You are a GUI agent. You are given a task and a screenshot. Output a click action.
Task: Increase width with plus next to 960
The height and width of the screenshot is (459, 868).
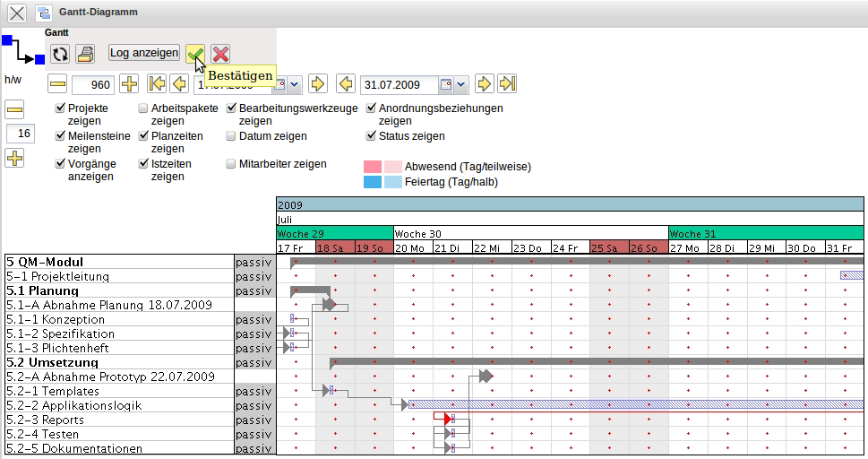(129, 84)
